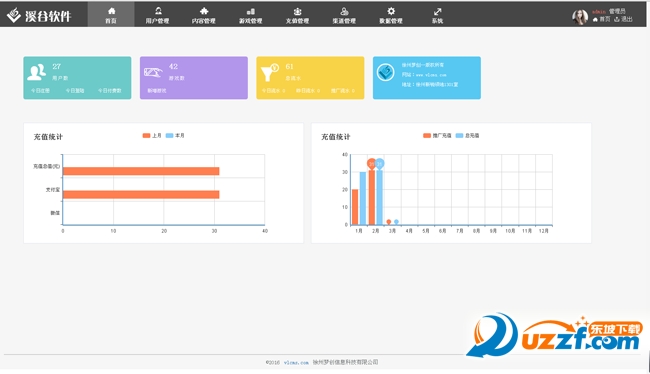Open the 首页 home icon in navbar
650x374 pixels.
coord(111,11)
